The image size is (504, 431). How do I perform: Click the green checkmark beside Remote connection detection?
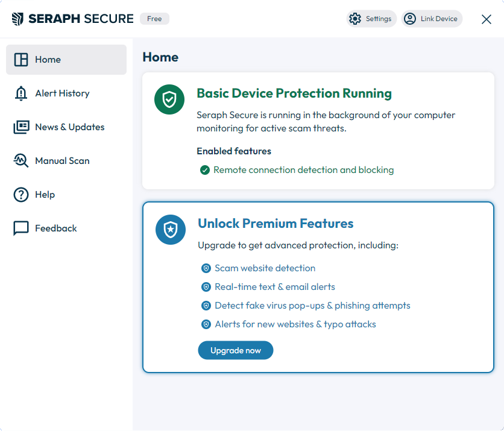[x=205, y=170]
